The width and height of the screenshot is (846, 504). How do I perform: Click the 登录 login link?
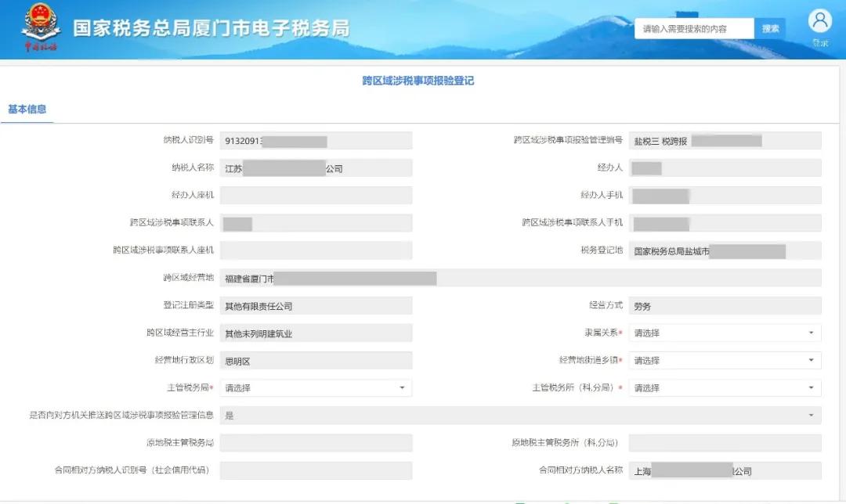pyautogui.click(x=819, y=43)
